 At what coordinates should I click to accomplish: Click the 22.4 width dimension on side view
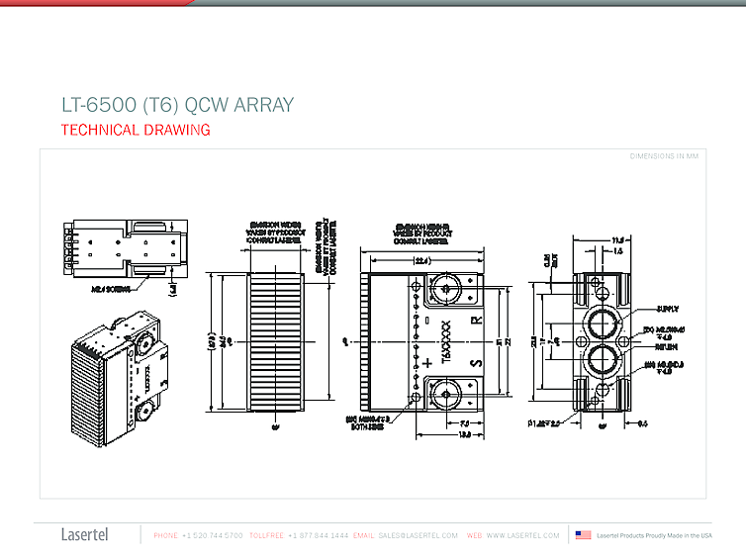(x=421, y=260)
